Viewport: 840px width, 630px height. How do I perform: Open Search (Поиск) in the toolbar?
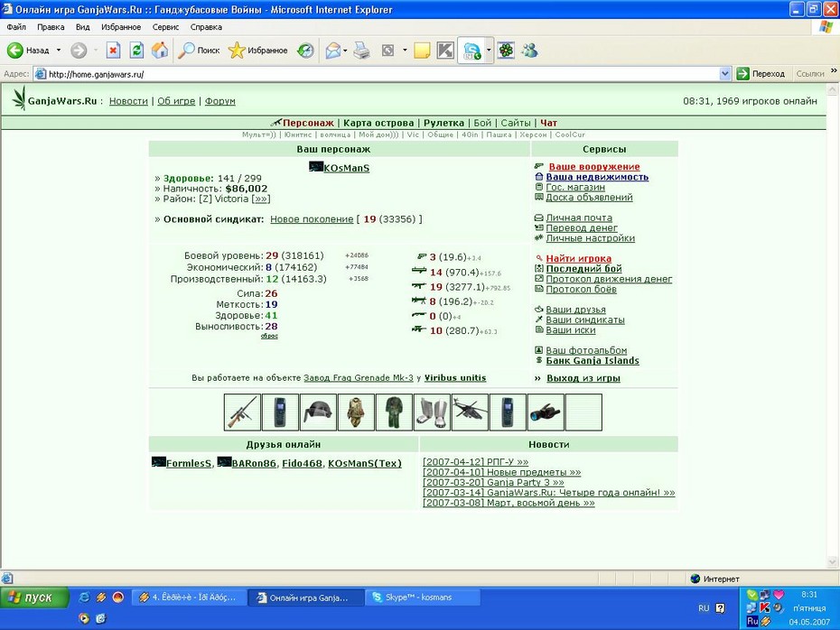(199, 51)
